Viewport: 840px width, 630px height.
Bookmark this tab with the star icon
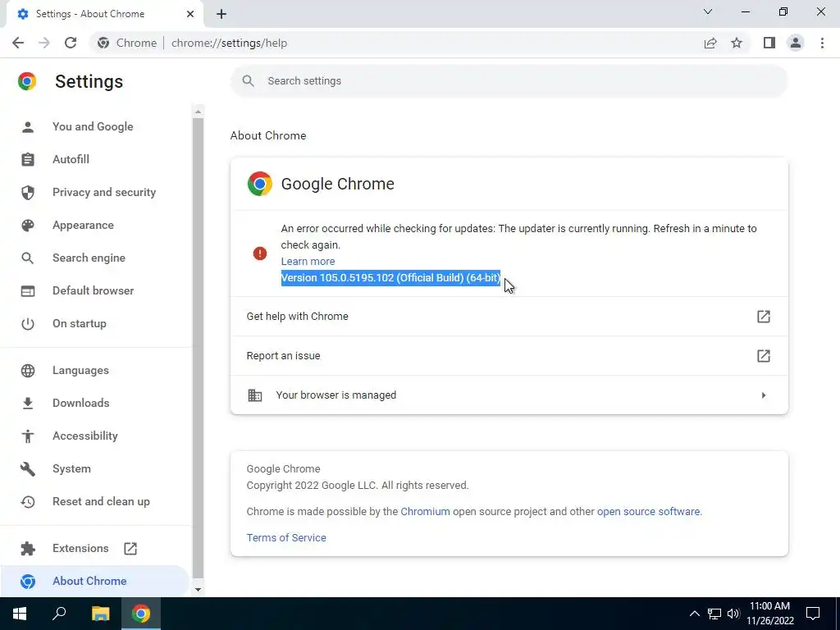(x=737, y=43)
